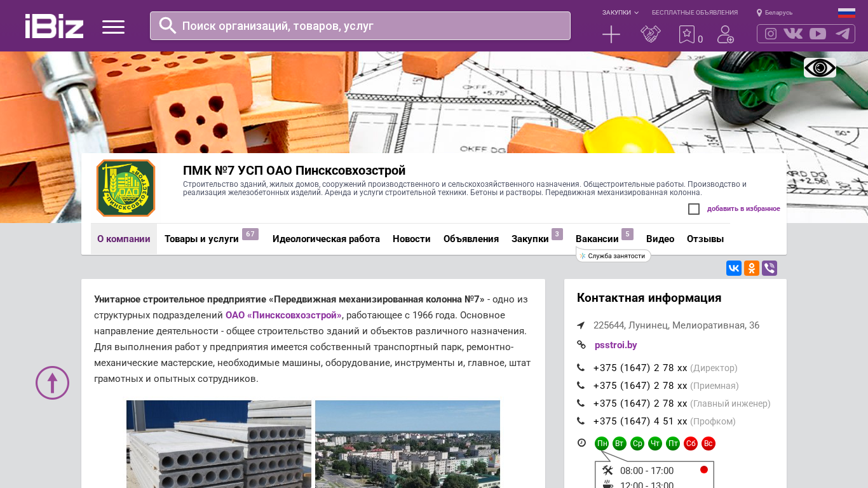868x488 pixels.
Task: Select Tuesday (Вт) schedule day
Action: (x=620, y=444)
